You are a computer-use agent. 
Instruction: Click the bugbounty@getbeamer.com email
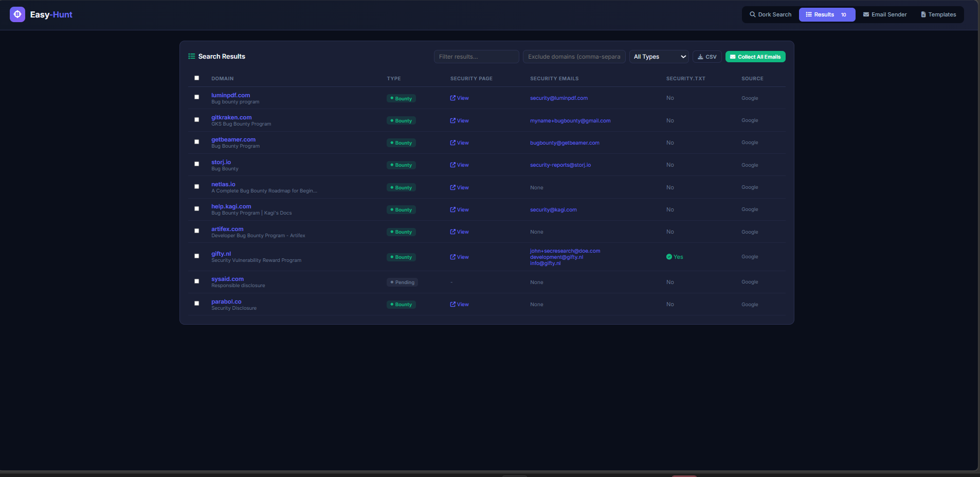(x=565, y=143)
